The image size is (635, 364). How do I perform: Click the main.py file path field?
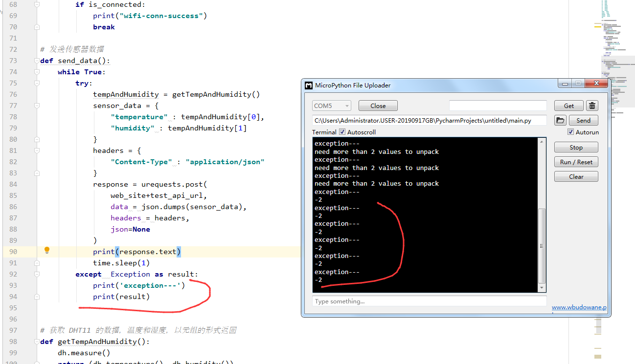pos(430,120)
